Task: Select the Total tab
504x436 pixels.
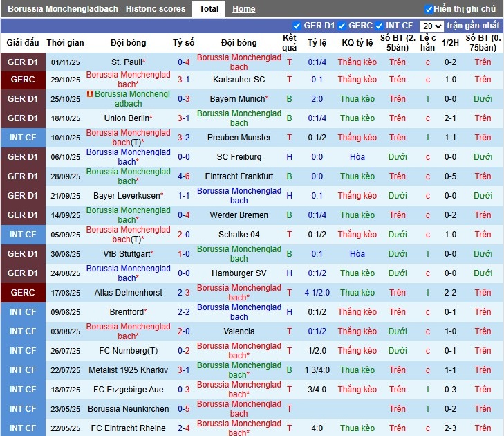Action: pyautogui.click(x=209, y=9)
